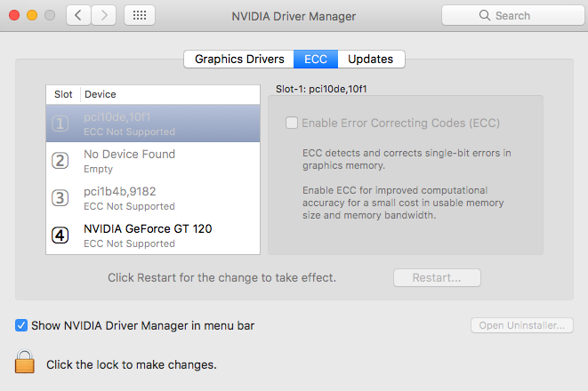The width and height of the screenshot is (588, 391).
Task: Go back with the left chevron button
Action: pyautogui.click(x=78, y=15)
